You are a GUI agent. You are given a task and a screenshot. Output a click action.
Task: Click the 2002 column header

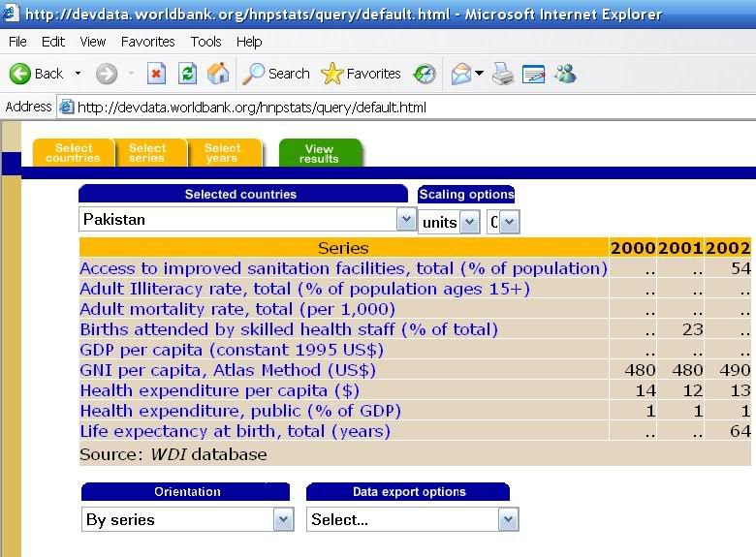[x=728, y=248]
